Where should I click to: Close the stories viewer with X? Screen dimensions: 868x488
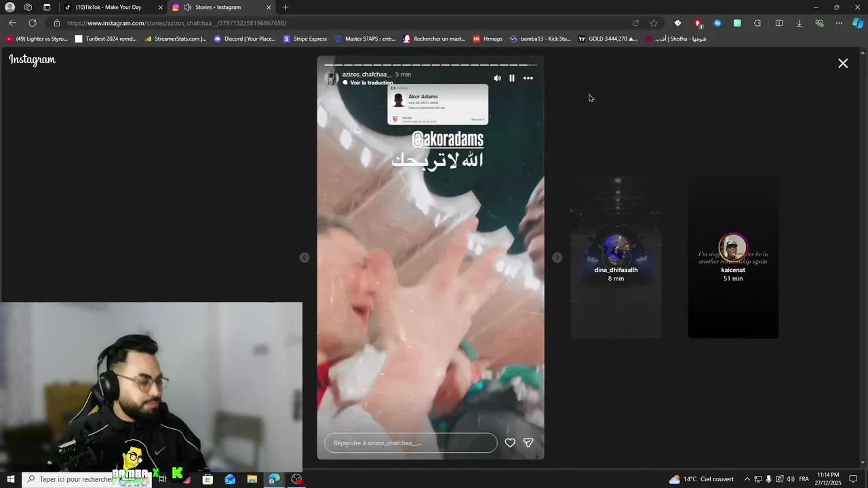[843, 63]
